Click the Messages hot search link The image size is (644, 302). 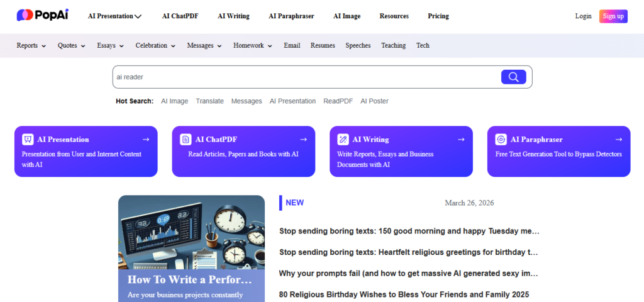pos(247,101)
